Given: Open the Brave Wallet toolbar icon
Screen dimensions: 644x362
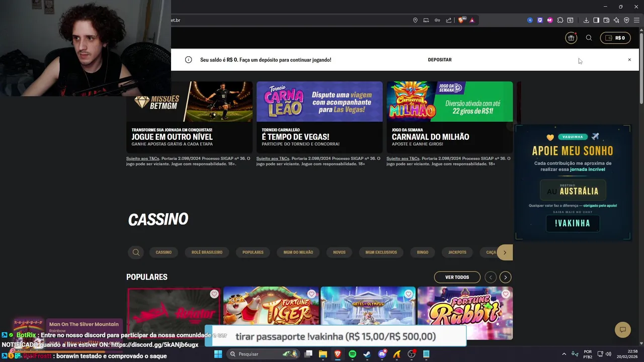Looking at the screenshot, I should [606, 20].
